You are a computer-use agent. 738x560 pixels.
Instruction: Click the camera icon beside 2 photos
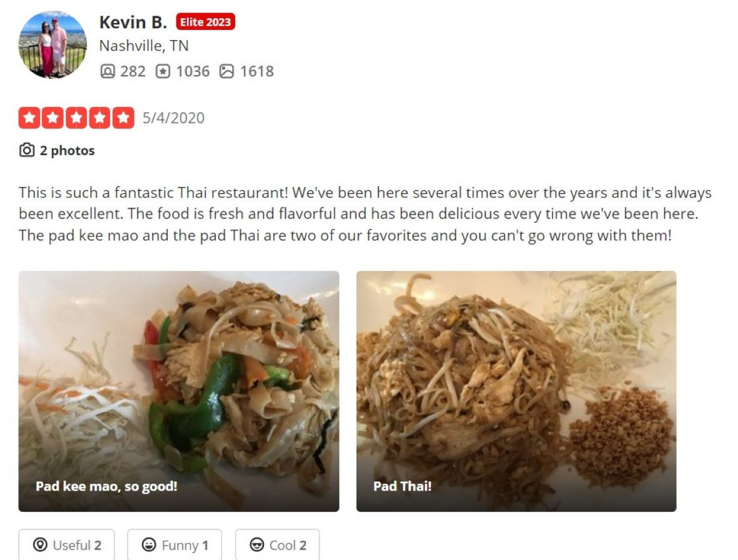pos(27,150)
